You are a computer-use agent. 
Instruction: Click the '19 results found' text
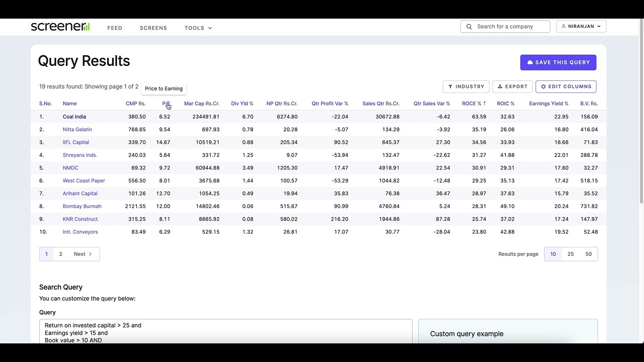(61, 86)
